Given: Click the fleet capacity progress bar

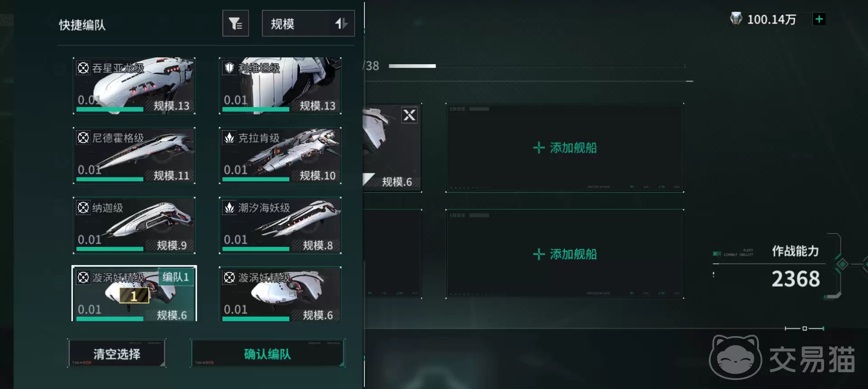Looking at the screenshot, I should pyautogui.click(x=537, y=66).
